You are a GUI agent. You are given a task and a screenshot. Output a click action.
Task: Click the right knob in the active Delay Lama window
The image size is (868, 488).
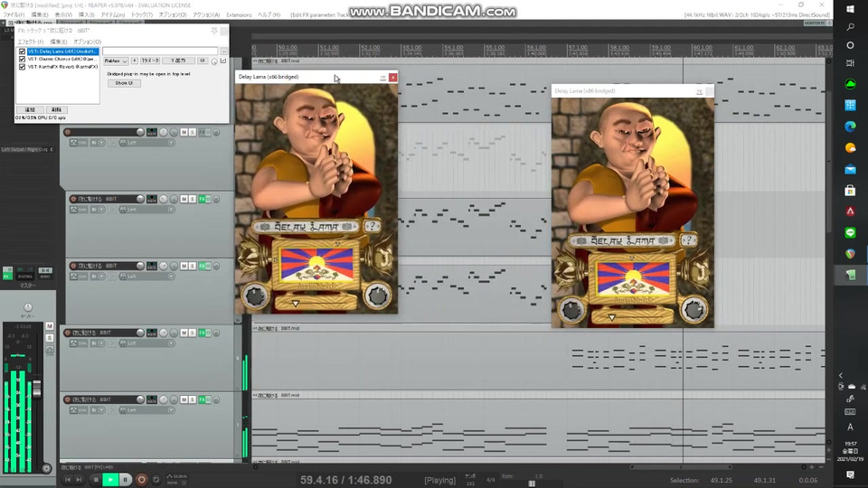[x=377, y=296]
